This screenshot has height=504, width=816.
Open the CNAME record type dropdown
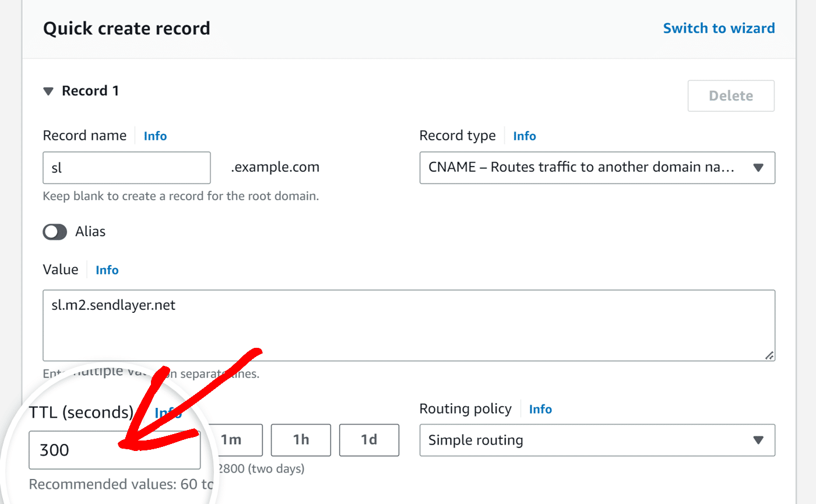pos(597,168)
